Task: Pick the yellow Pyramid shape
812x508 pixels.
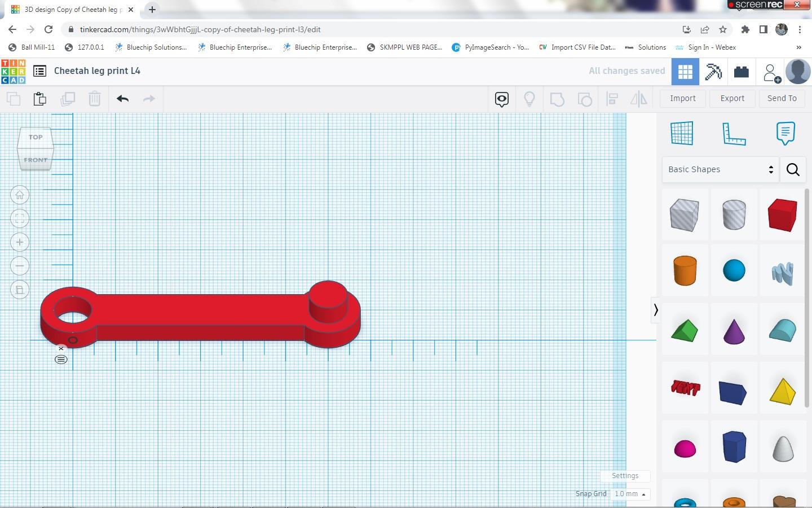Action: pos(783,391)
